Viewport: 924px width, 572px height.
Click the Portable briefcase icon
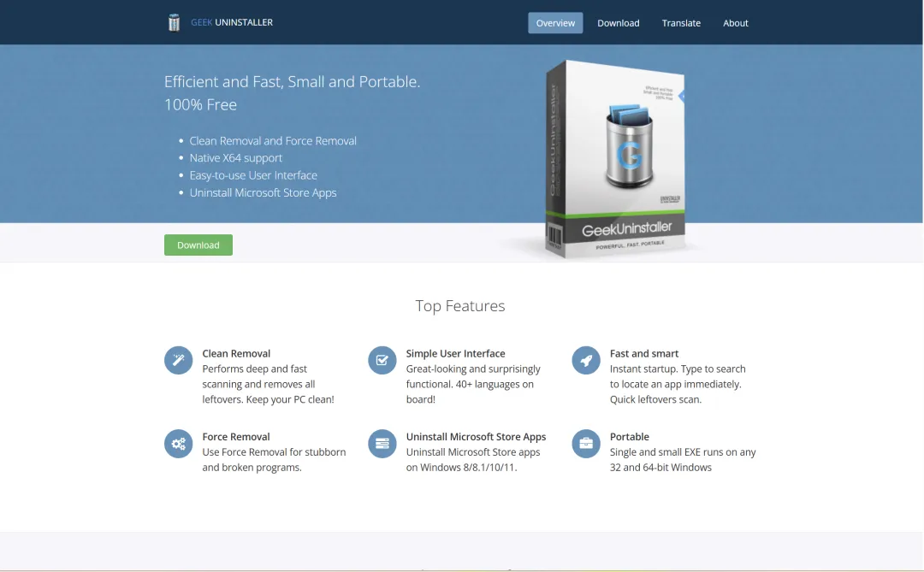[x=586, y=444]
